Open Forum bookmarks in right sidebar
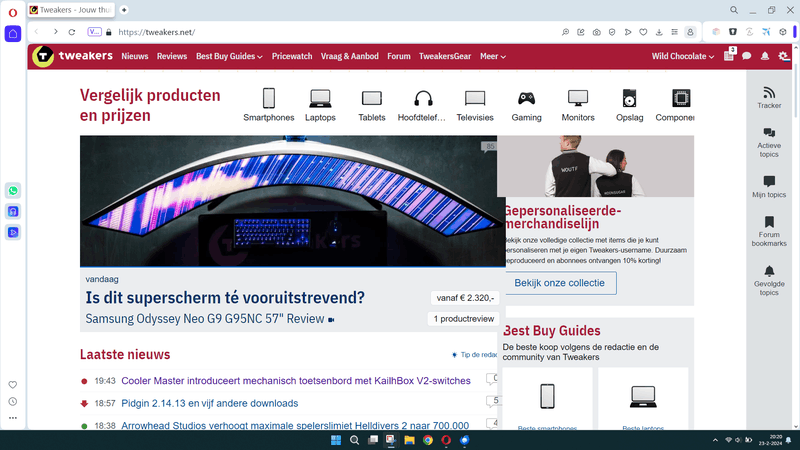 point(769,231)
